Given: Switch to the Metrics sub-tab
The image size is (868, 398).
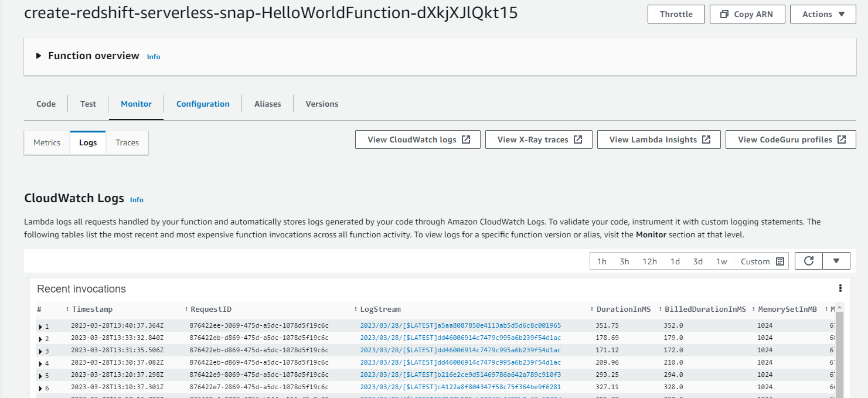Looking at the screenshot, I should tap(47, 142).
